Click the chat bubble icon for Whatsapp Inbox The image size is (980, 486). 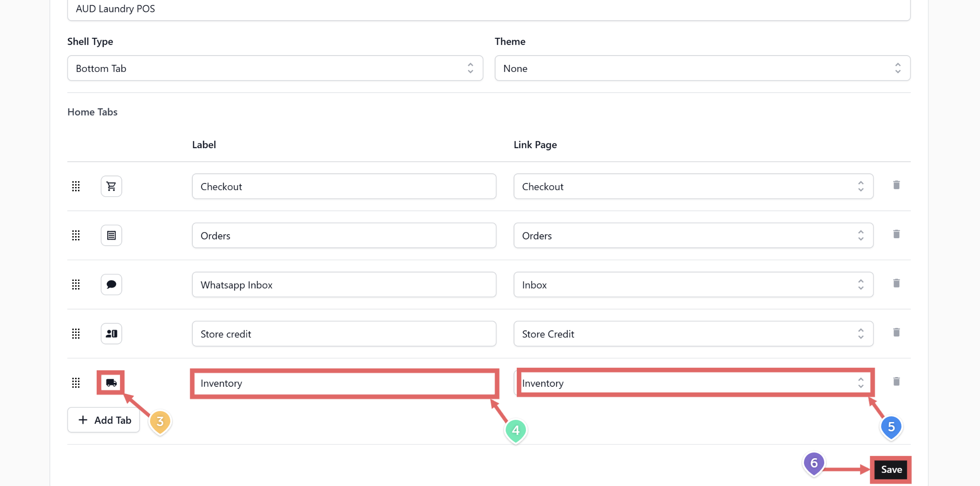coord(111,284)
